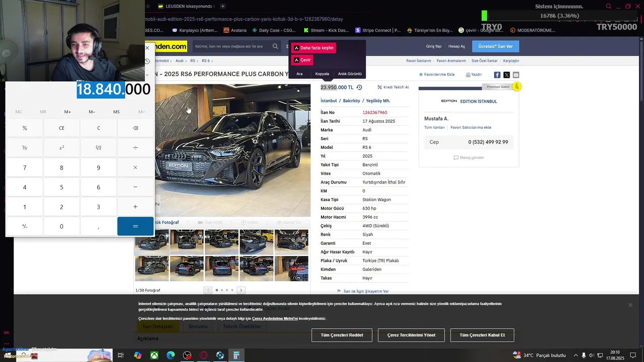This screenshot has width=644, height=362.
Task: Click the CE key in Calculator
Action: pyautogui.click(x=61, y=128)
